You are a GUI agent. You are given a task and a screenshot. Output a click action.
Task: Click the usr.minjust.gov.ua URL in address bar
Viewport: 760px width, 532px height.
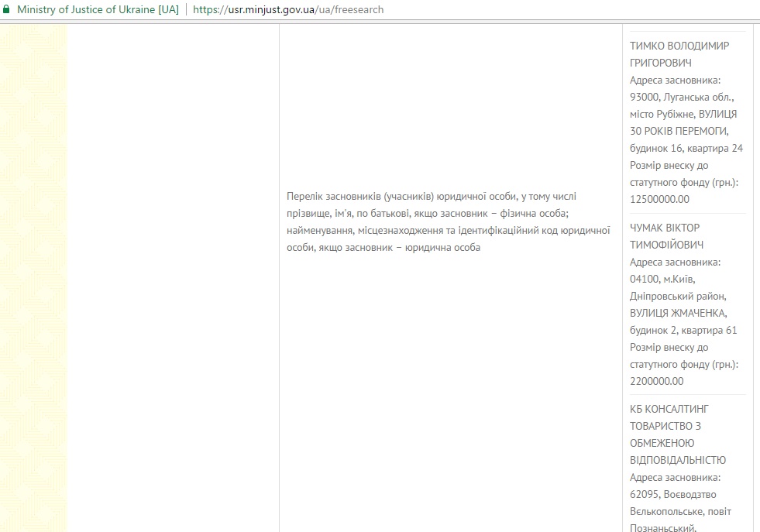pyautogui.click(x=288, y=10)
